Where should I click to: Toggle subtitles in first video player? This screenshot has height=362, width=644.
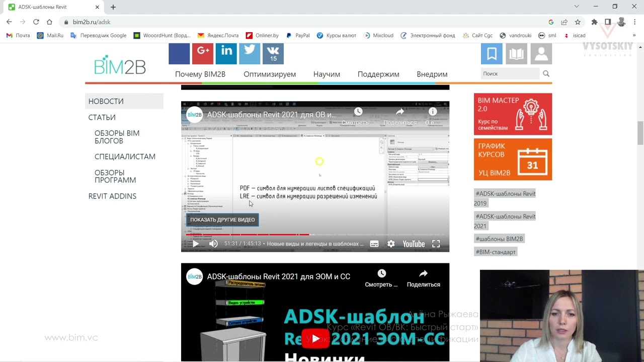pyautogui.click(x=374, y=244)
